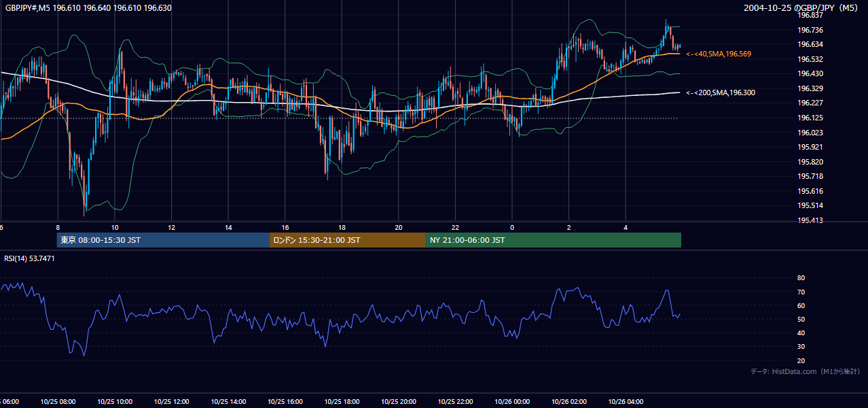
Task: Click RSI scale value 80
Action: (801, 278)
